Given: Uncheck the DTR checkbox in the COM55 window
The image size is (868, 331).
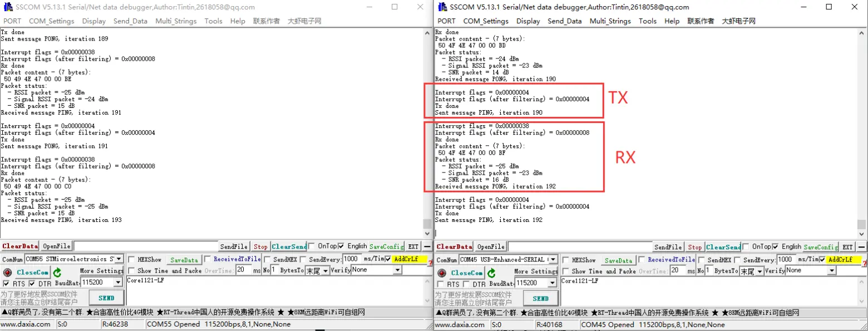Looking at the screenshot, I should 32,284.
